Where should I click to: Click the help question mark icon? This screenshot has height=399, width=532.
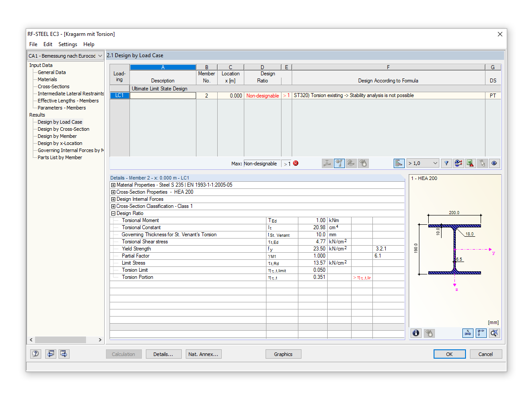tap(36, 354)
